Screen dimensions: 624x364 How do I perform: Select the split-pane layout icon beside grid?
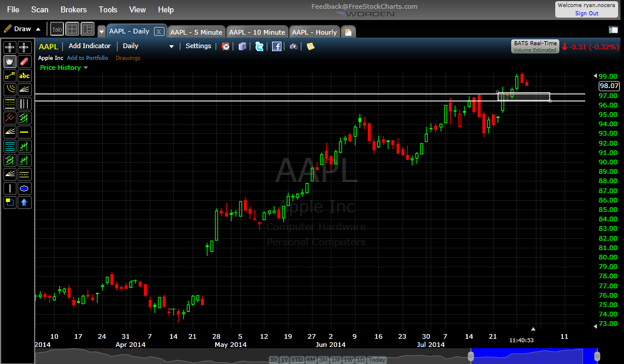88,29
